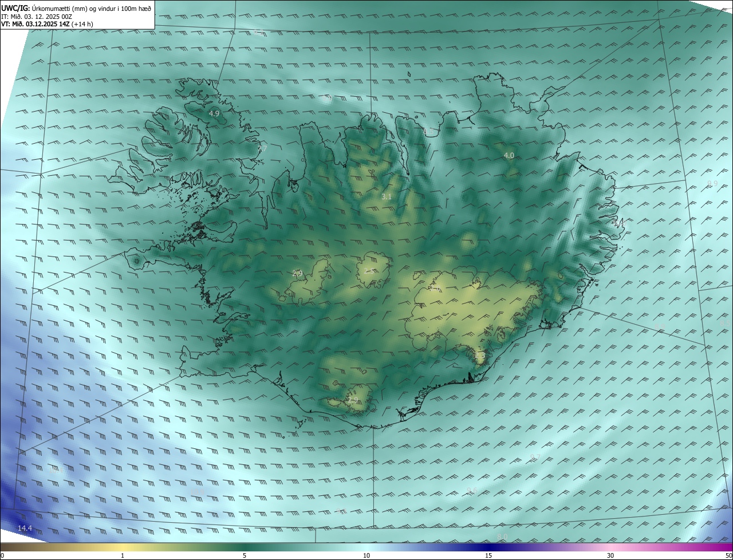Click the color scale tick label 0
This screenshot has width=733, height=560.
click(x=2, y=555)
